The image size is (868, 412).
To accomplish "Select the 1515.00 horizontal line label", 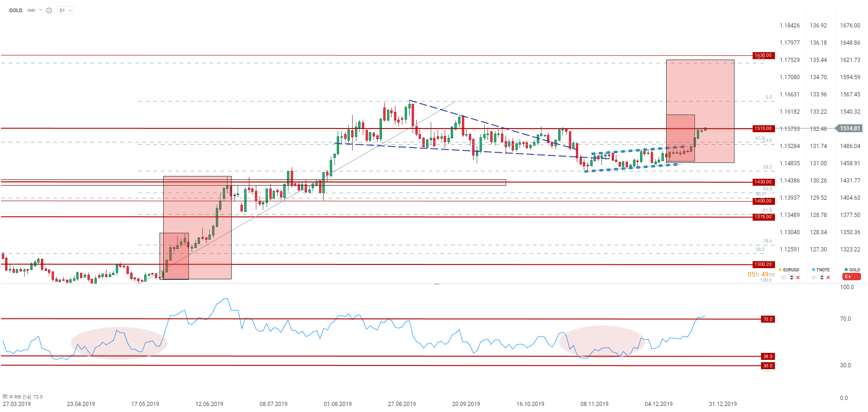I will 763,128.
